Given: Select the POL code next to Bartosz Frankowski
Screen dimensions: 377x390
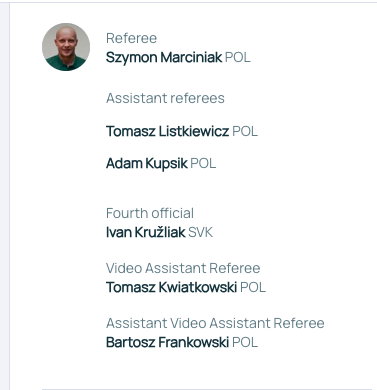Looking at the screenshot, I should pos(245,342).
